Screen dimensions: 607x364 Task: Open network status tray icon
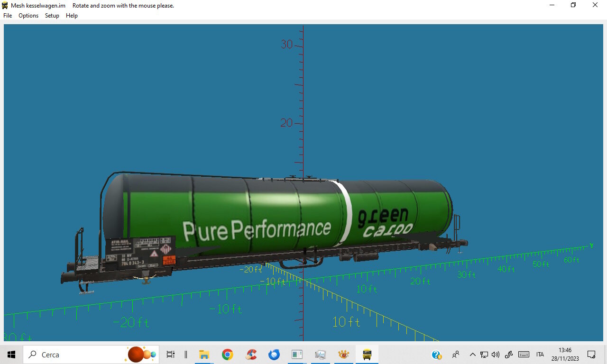484,355
